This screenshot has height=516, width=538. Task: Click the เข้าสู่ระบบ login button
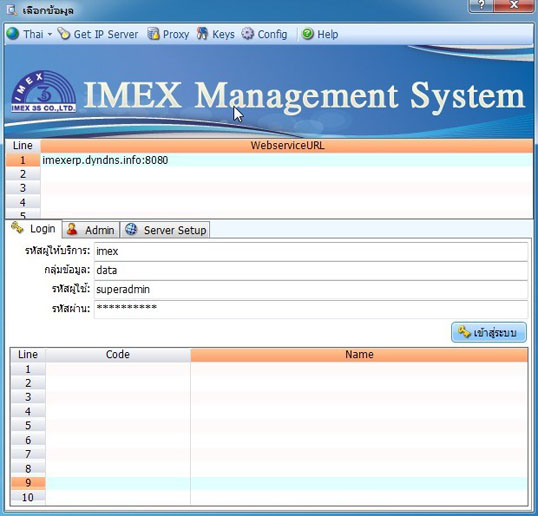(x=489, y=332)
